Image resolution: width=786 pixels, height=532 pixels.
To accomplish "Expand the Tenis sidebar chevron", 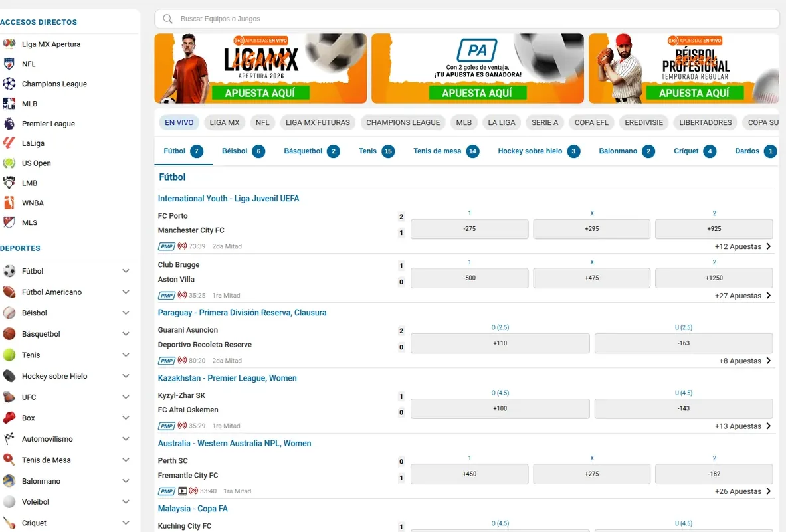I will (126, 355).
